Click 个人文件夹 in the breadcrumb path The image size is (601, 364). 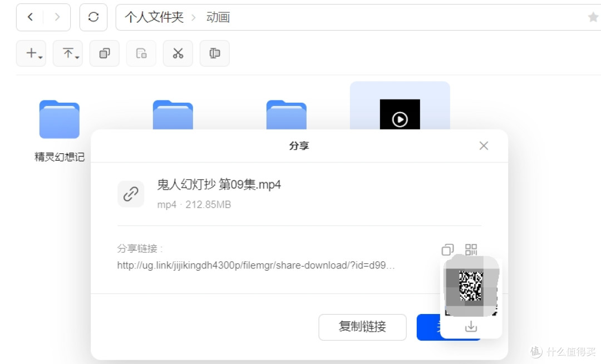click(154, 17)
